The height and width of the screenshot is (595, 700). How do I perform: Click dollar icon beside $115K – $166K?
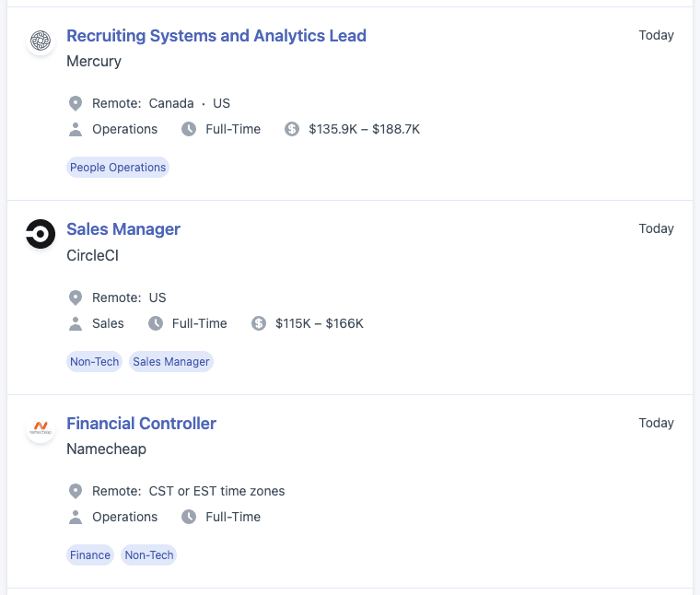[x=259, y=323]
